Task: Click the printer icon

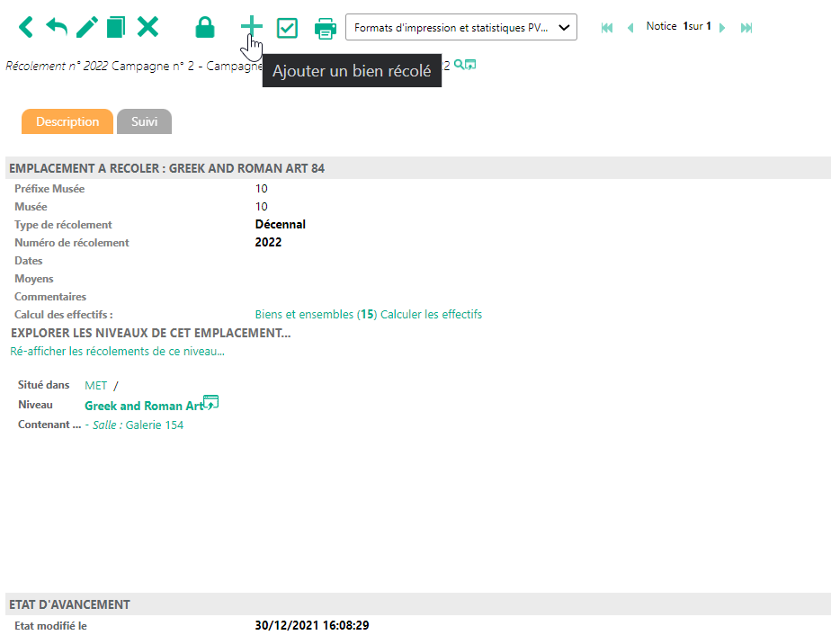Action: (x=325, y=28)
